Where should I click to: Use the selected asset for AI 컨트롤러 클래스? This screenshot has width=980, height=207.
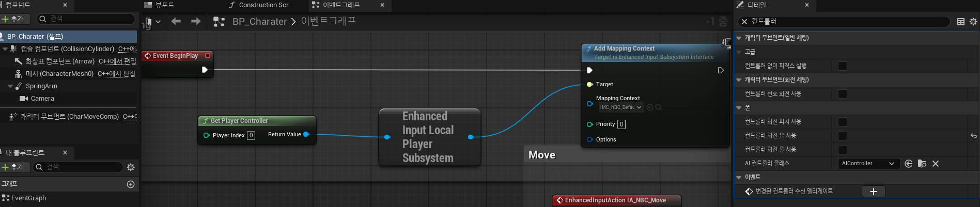[909, 164]
